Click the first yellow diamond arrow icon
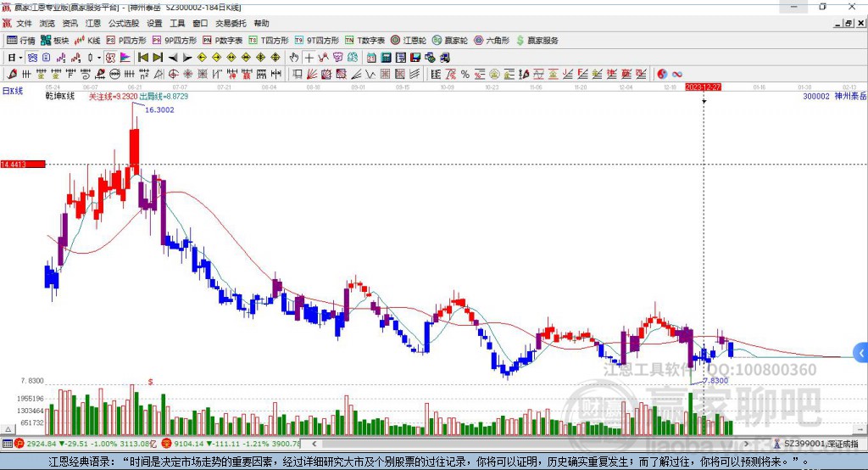Viewport: 868px width, 470px height. pyautogui.click(x=202, y=58)
